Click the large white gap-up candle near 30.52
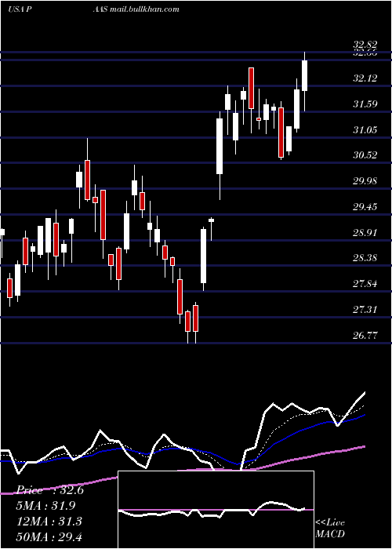392x549 pixels. [220, 147]
